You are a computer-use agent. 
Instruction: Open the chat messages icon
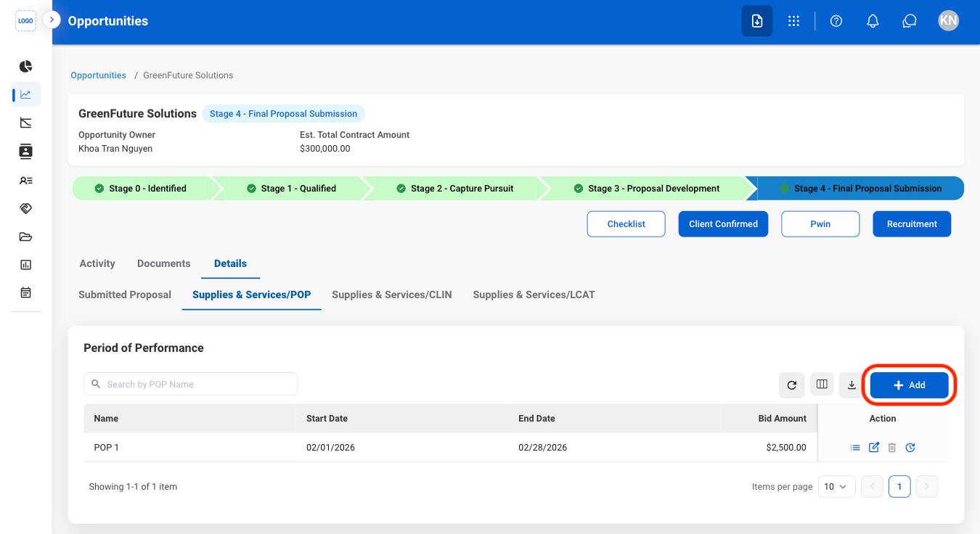910,21
